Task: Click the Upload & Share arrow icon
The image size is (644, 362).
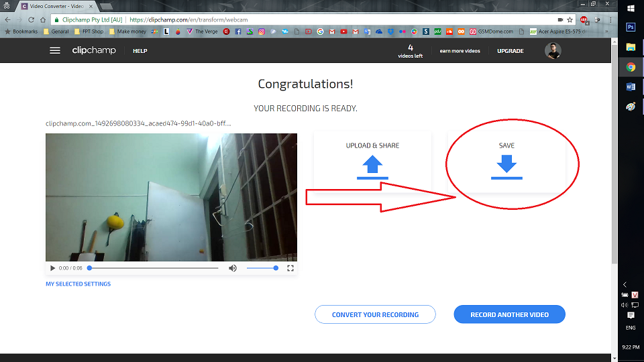Action: pos(372,167)
